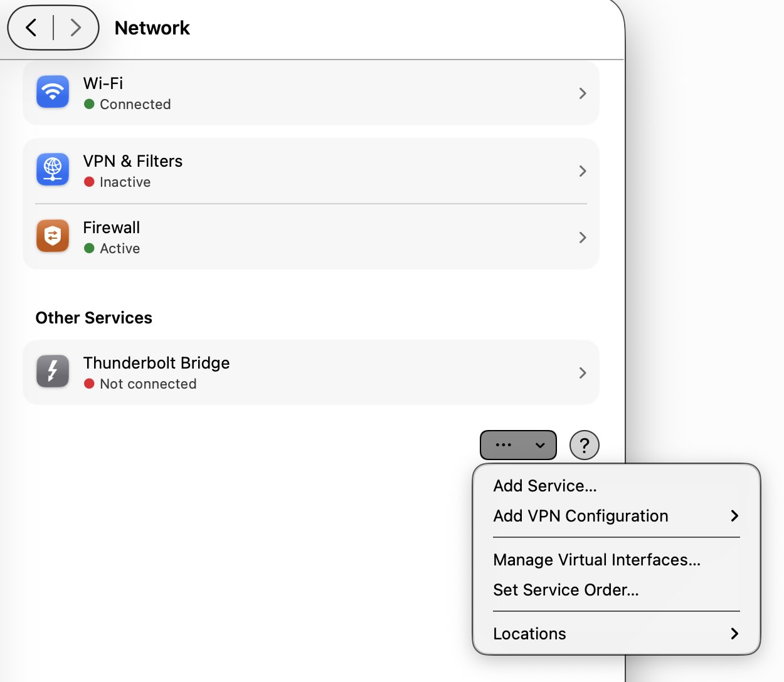Viewport: 784px width, 682px height.
Task: Open the Locations submenu
Action: click(x=617, y=634)
